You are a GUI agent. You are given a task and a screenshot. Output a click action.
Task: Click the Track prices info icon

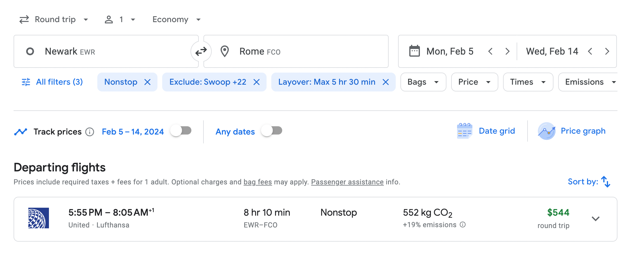pos(90,132)
